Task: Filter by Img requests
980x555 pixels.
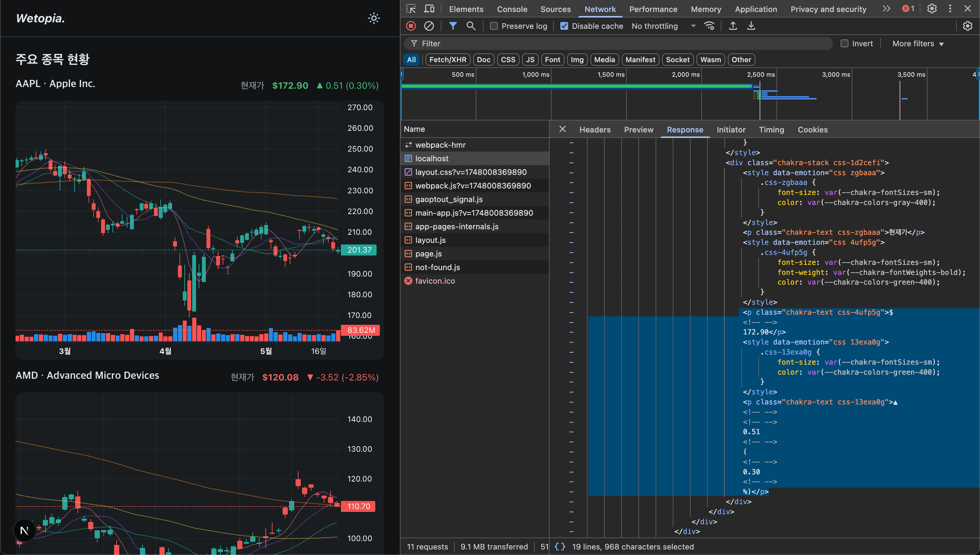Action: click(x=577, y=60)
